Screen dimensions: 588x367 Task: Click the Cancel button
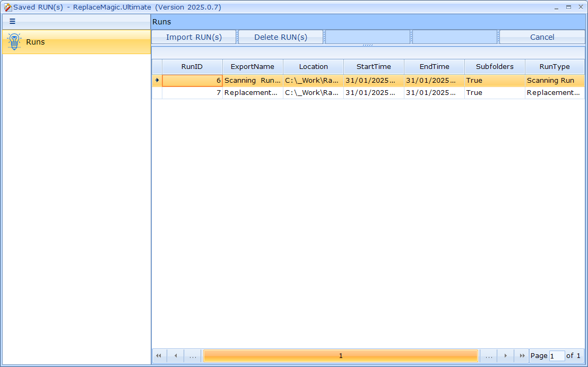click(x=542, y=37)
